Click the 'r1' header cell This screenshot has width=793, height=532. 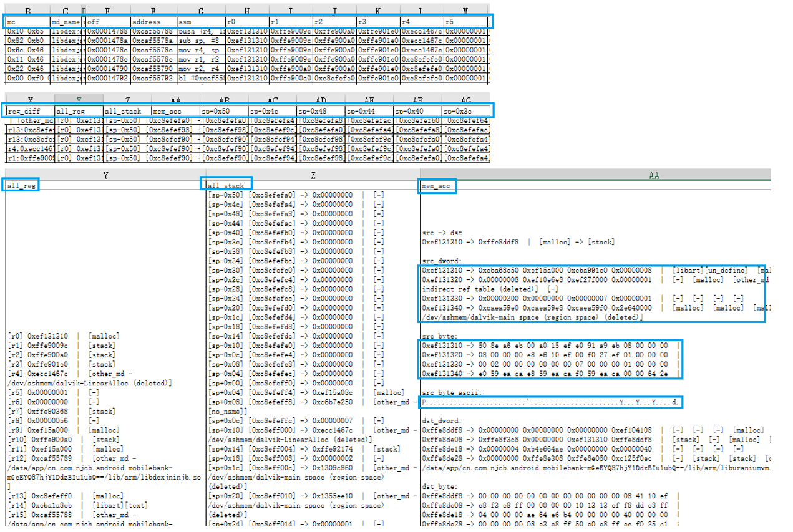[291, 22]
